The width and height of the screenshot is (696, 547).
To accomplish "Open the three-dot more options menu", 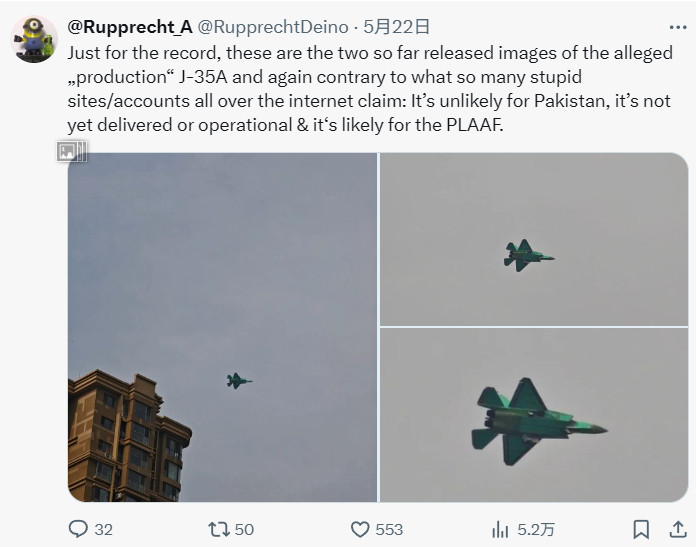I will tap(678, 28).
